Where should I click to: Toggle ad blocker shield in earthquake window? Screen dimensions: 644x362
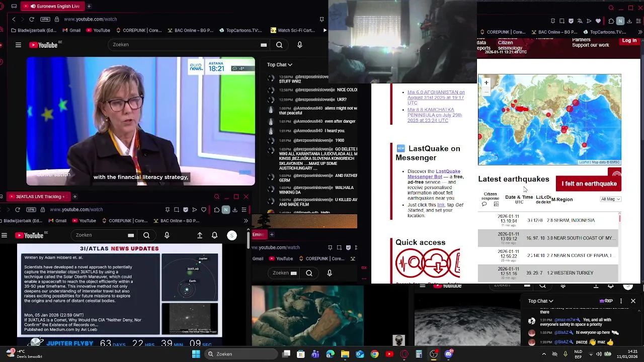pyautogui.click(x=571, y=21)
